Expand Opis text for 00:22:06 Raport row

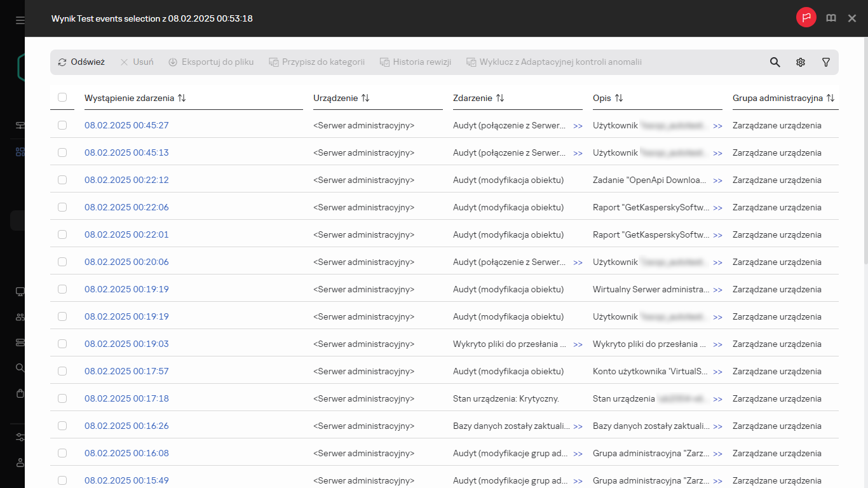click(717, 208)
